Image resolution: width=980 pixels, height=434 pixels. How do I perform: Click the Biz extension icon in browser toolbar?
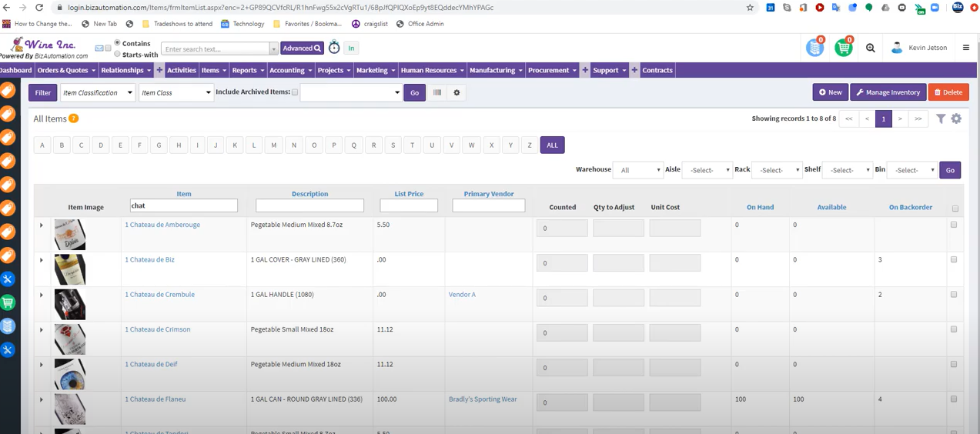point(958,8)
